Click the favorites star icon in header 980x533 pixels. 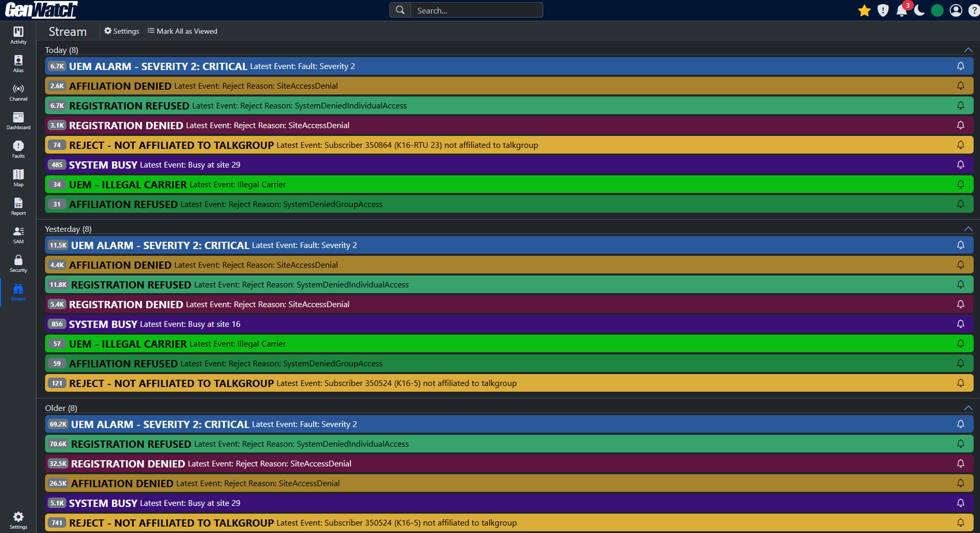864,10
